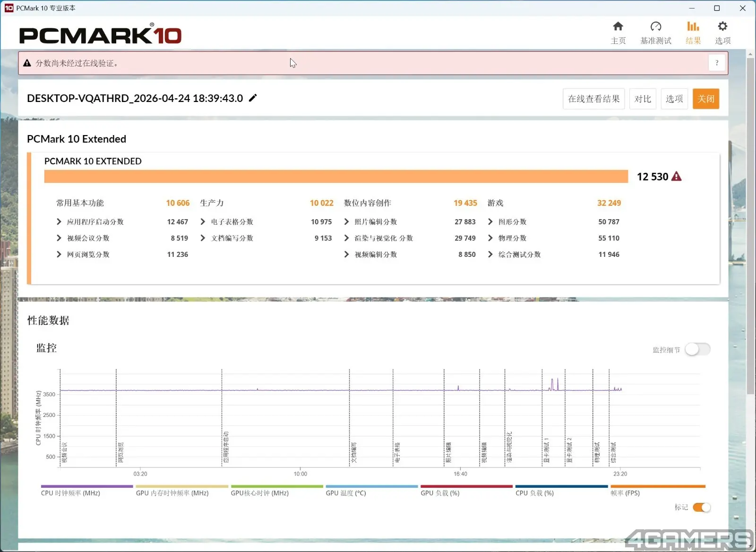Toggle the 监控细节 switch
The height and width of the screenshot is (552, 756).
(698, 349)
